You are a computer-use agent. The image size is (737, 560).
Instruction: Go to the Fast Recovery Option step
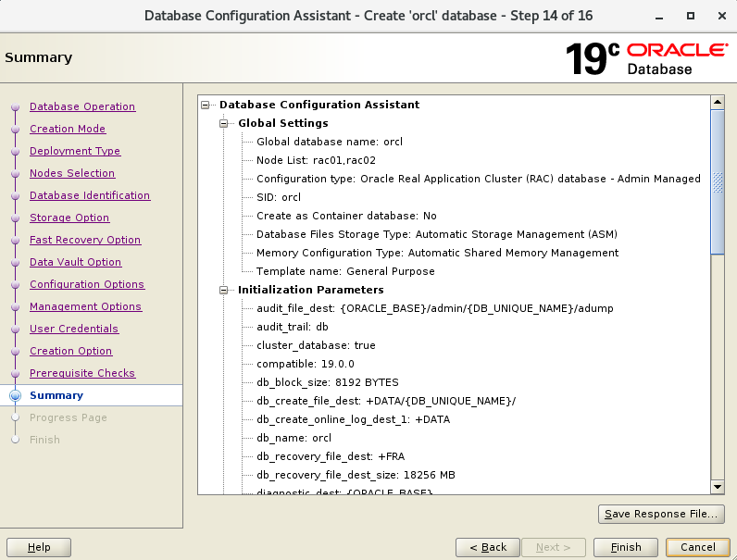click(x=85, y=240)
